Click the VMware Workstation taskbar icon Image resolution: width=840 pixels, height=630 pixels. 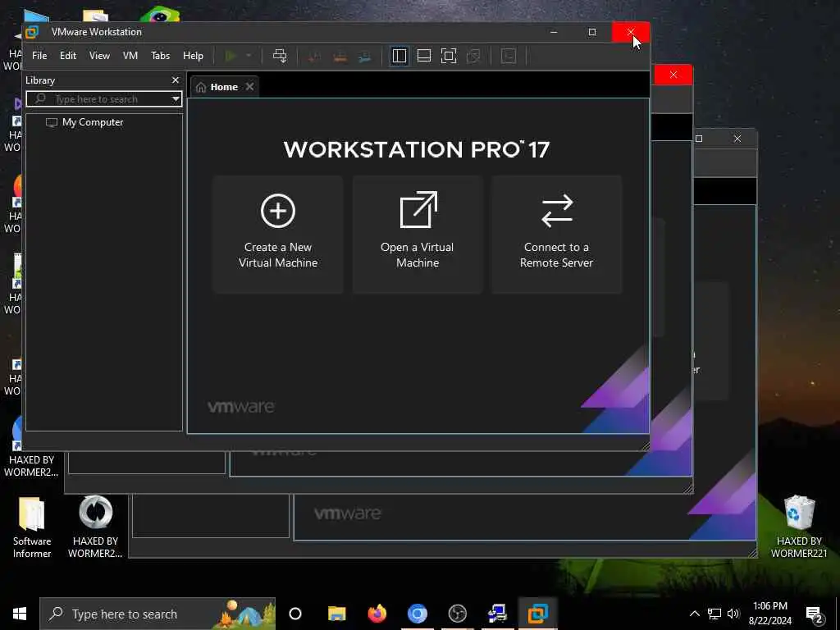538,614
